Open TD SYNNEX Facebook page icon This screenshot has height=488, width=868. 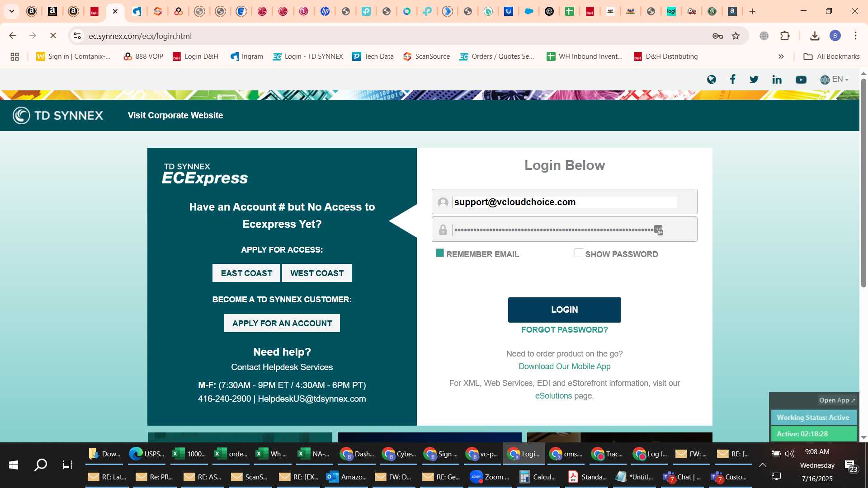pos(732,80)
